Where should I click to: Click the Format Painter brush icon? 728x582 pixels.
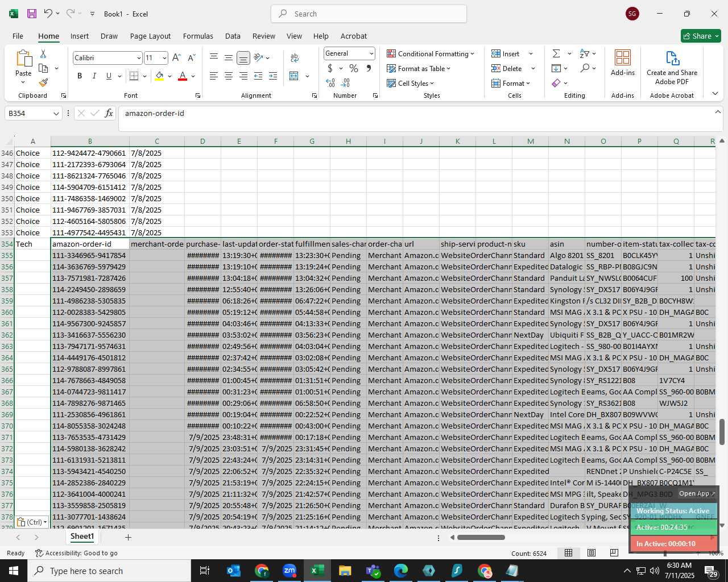[x=43, y=82]
